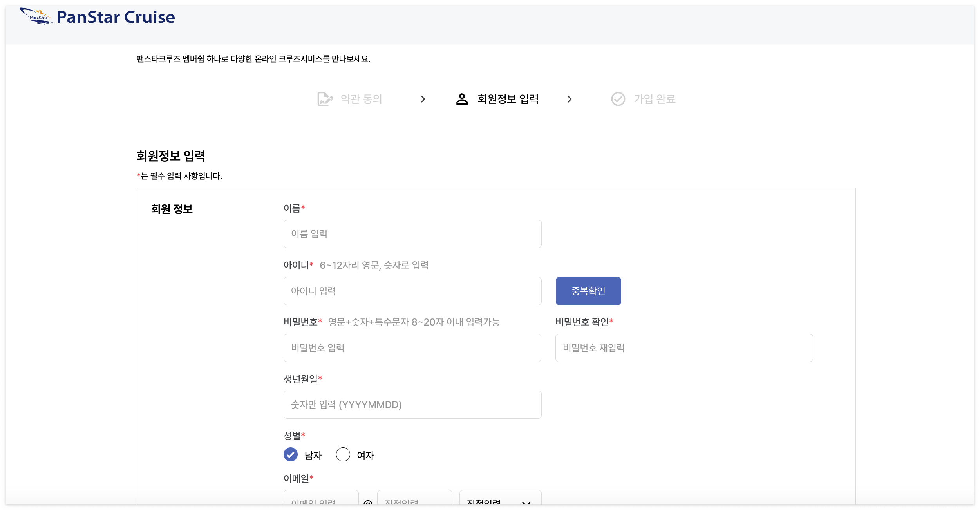Click the 회원정보 입력 step label

coord(508,99)
